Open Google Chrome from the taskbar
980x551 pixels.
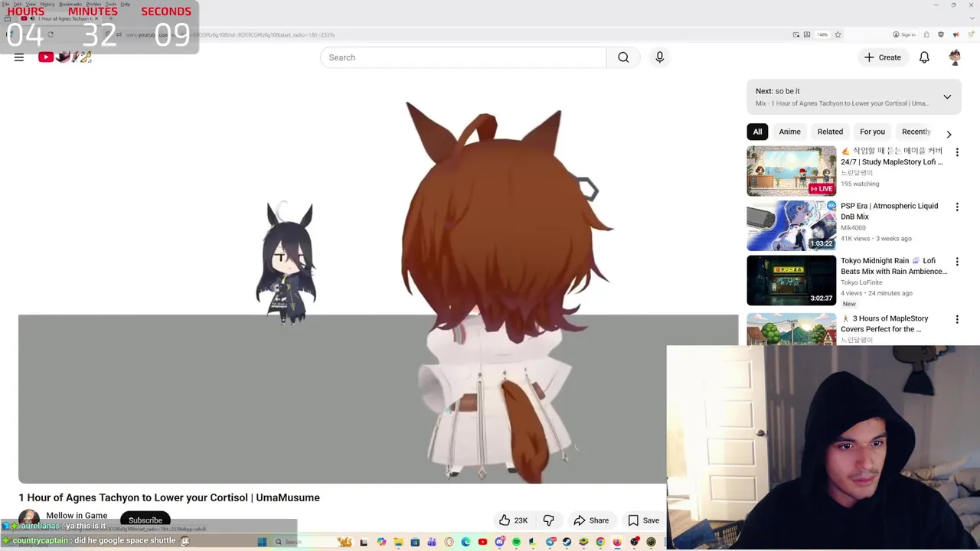tap(600, 542)
